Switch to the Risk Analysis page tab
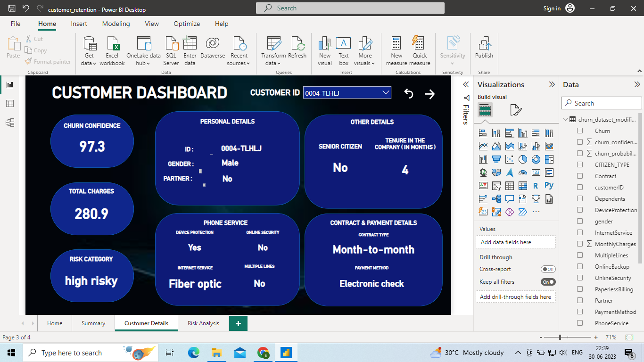The image size is (644, 362). (202, 323)
